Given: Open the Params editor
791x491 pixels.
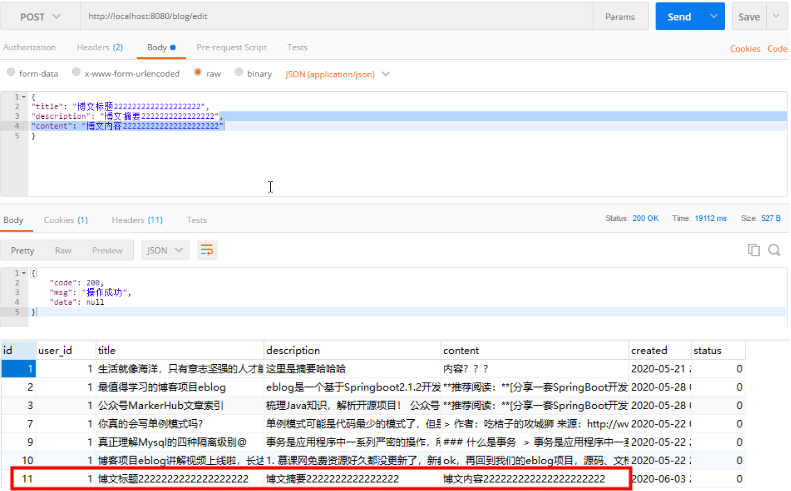Looking at the screenshot, I should point(620,17).
